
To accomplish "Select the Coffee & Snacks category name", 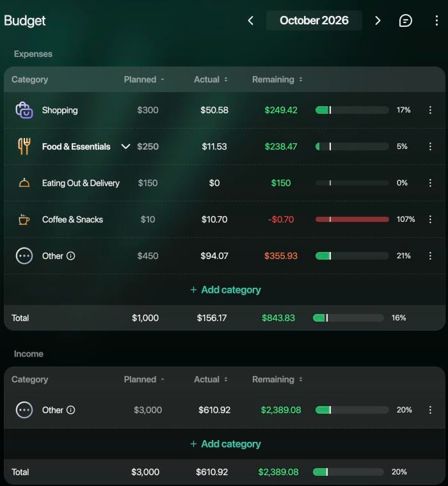I will (72, 219).
